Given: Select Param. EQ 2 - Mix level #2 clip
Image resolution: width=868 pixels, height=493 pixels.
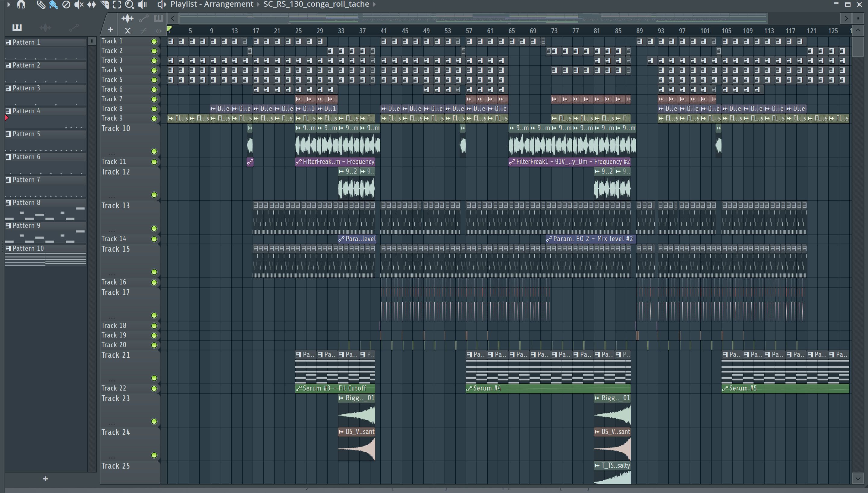Looking at the screenshot, I should click(x=591, y=239).
